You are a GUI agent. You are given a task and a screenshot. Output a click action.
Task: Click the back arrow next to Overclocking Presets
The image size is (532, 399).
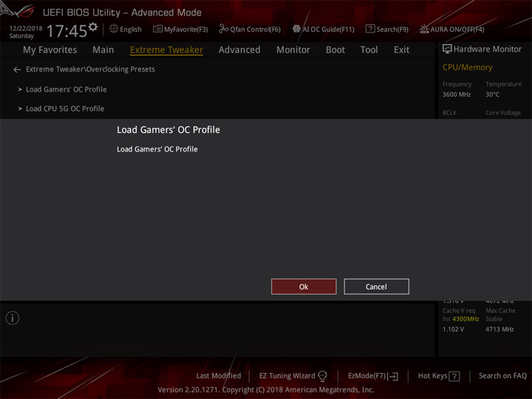coord(17,69)
